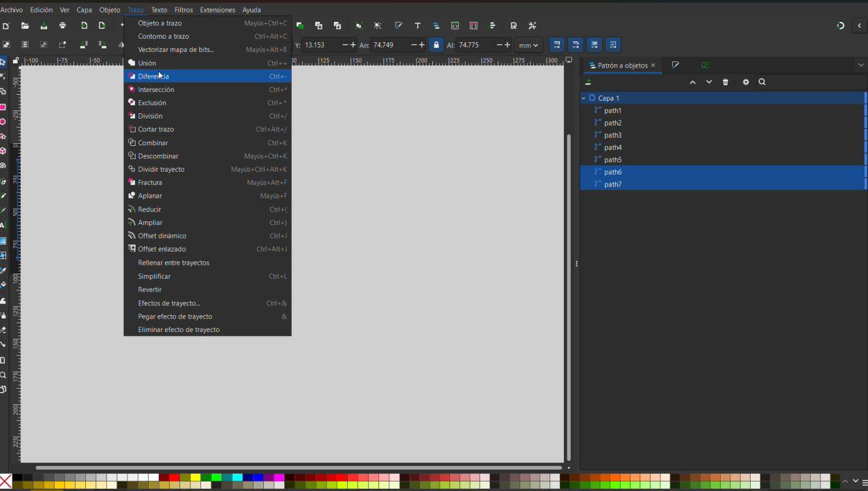Open the Extensiones menu
This screenshot has height=491, width=868.
(218, 10)
